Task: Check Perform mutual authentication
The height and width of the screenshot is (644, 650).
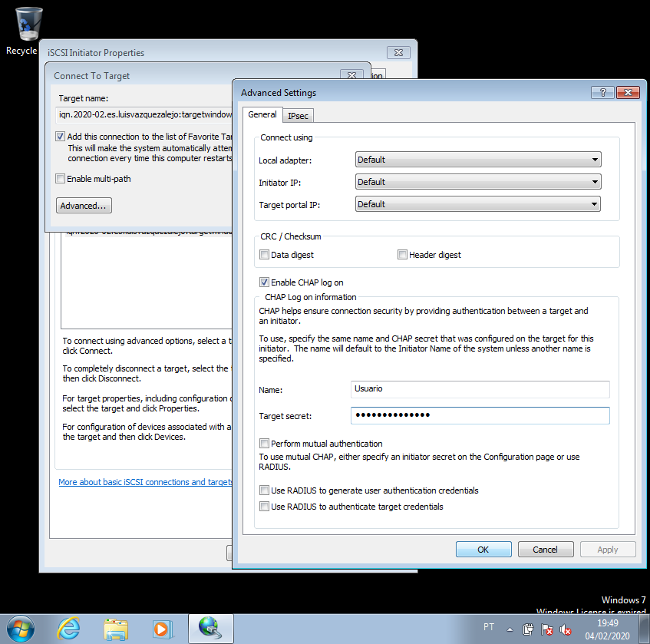Action: coord(265,444)
